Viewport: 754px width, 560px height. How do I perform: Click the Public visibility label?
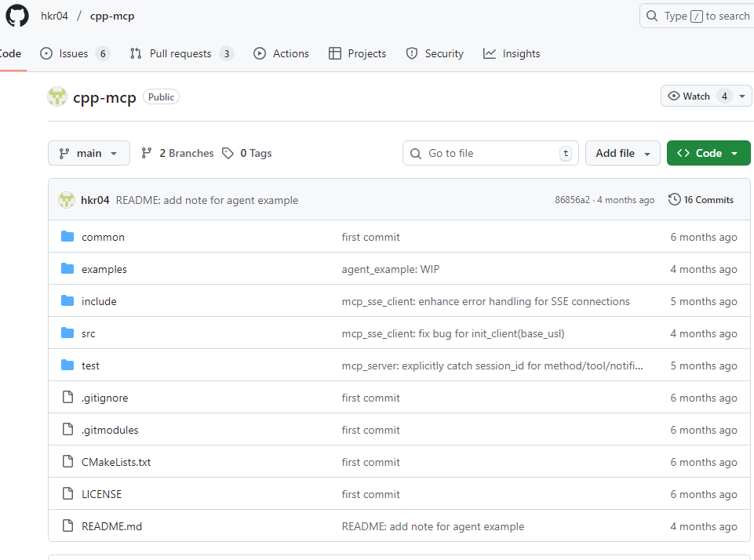pyautogui.click(x=161, y=96)
